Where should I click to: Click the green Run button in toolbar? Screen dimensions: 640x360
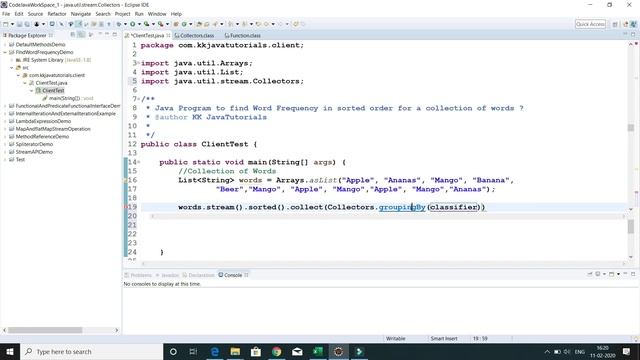[x=133, y=24]
